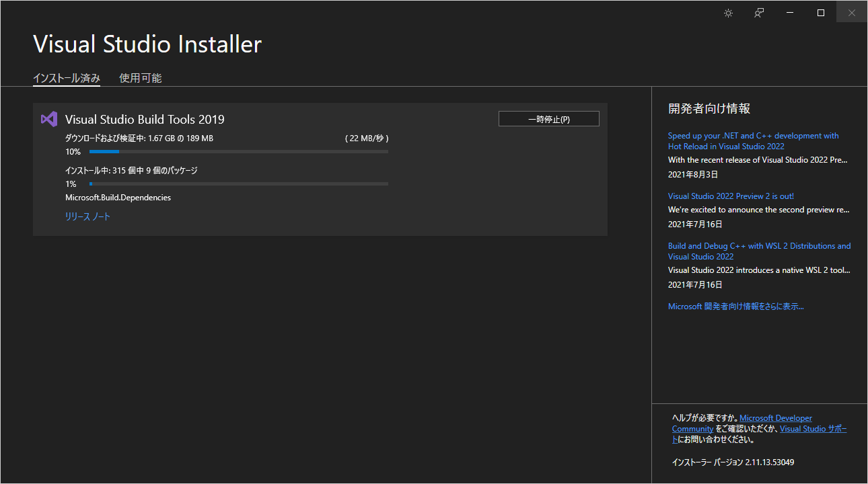The image size is (868, 484).
Task: Open the リリース ノート link
Action: [x=87, y=216]
